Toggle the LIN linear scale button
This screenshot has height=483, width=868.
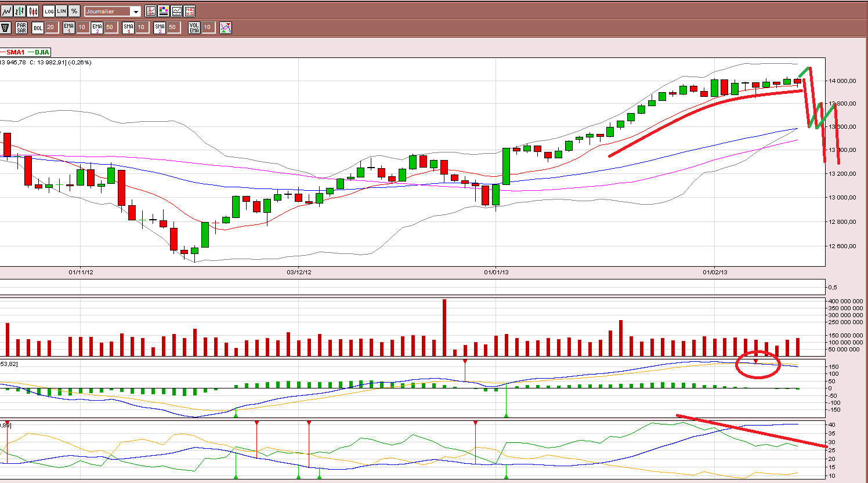click(x=62, y=11)
